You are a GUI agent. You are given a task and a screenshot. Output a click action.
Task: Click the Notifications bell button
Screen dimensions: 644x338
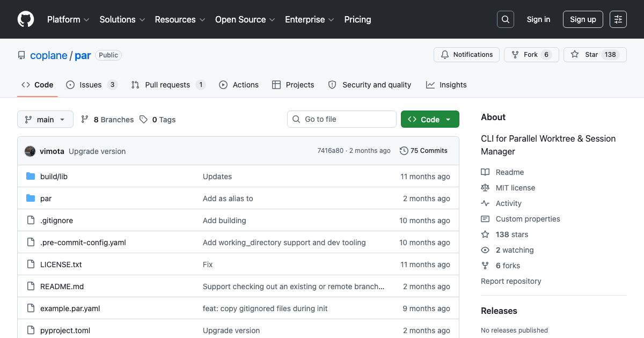point(466,55)
